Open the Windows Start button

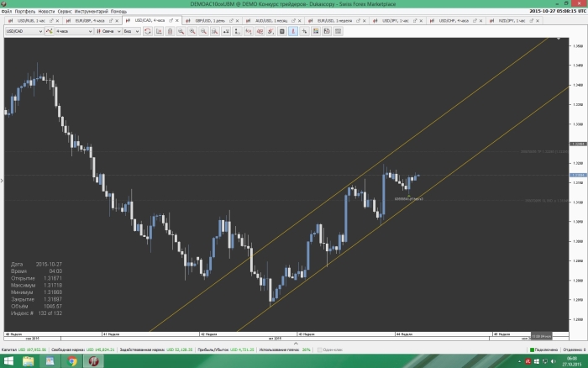click(x=8, y=361)
